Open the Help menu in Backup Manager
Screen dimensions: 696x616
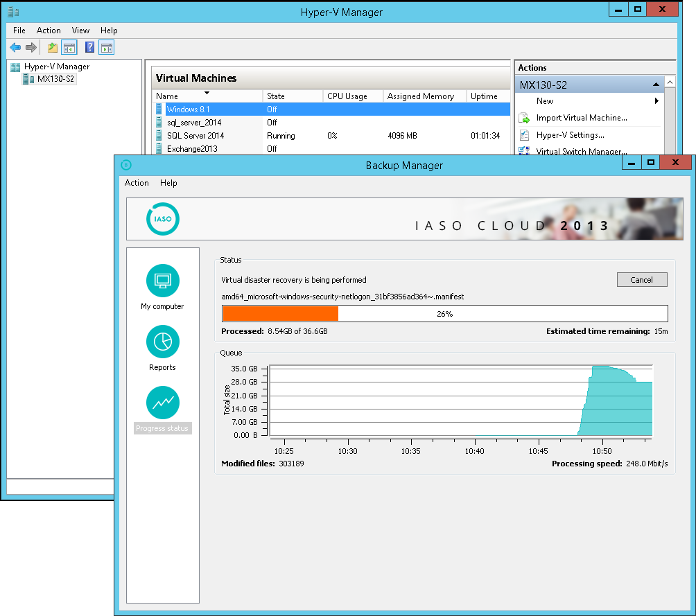(x=168, y=183)
